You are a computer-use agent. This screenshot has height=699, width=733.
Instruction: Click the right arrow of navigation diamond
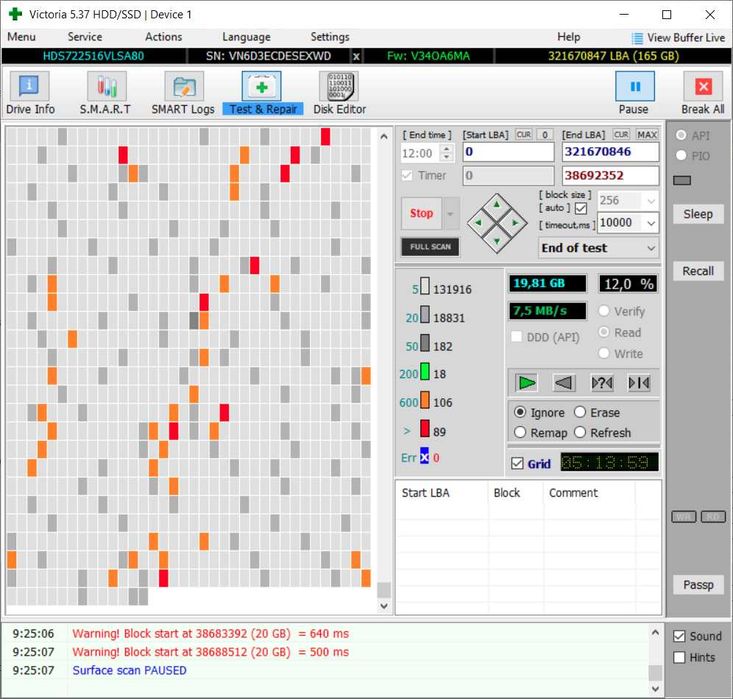[x=515, y=223]
